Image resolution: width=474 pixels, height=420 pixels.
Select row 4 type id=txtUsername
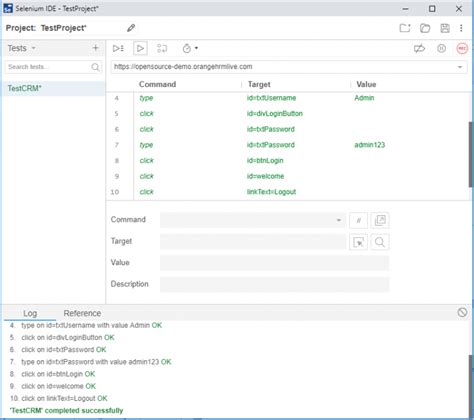tap(288, 98)
